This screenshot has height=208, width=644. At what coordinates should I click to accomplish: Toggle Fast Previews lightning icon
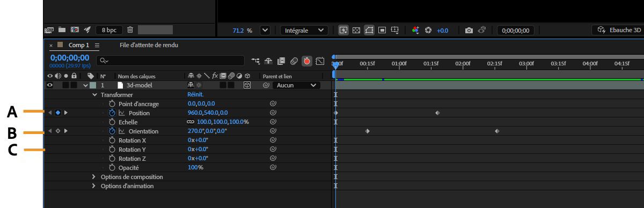click(x=343, y=31)
